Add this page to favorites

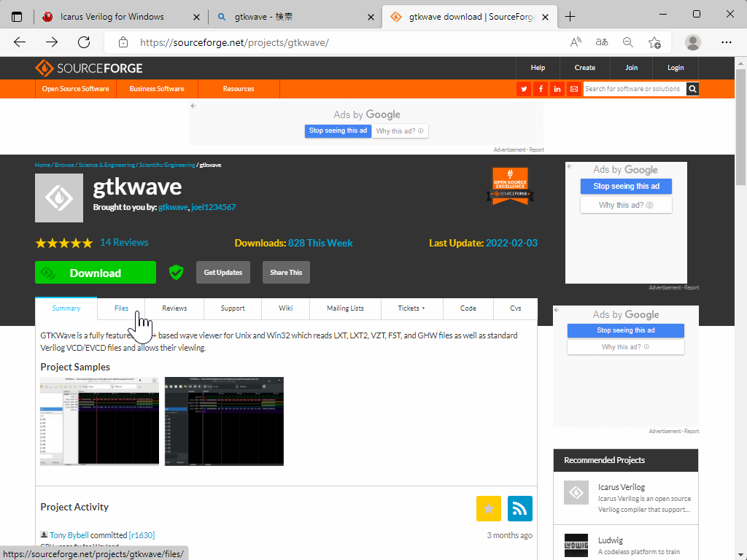pos(654,42)
